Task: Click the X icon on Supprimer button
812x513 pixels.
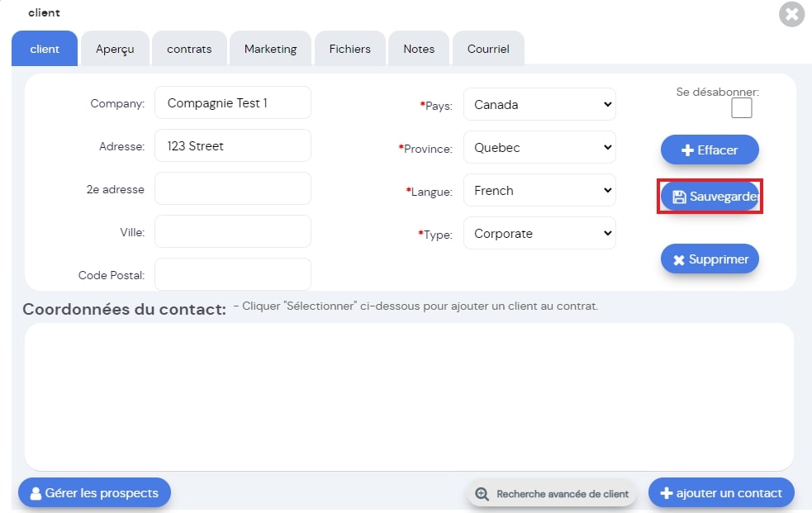Action: point(679,260)
